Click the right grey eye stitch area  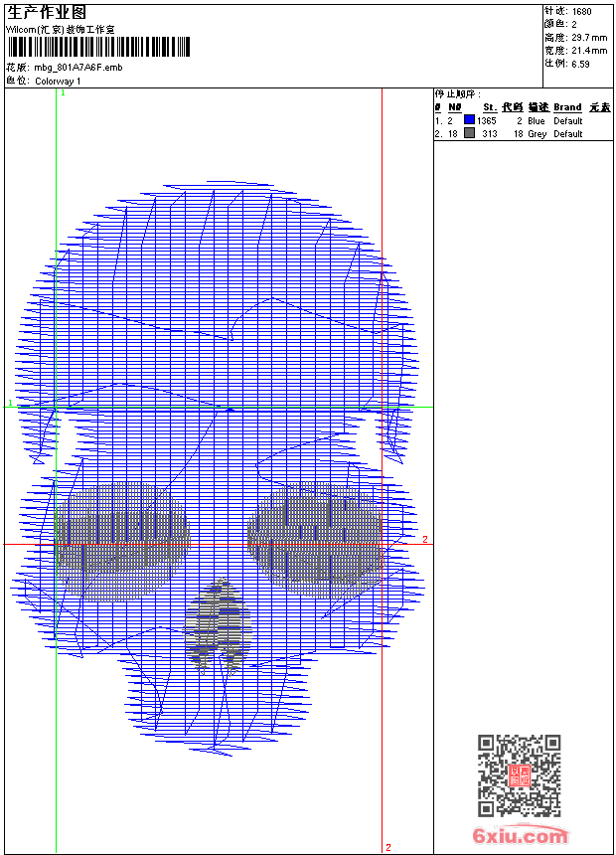click(315, 537)
